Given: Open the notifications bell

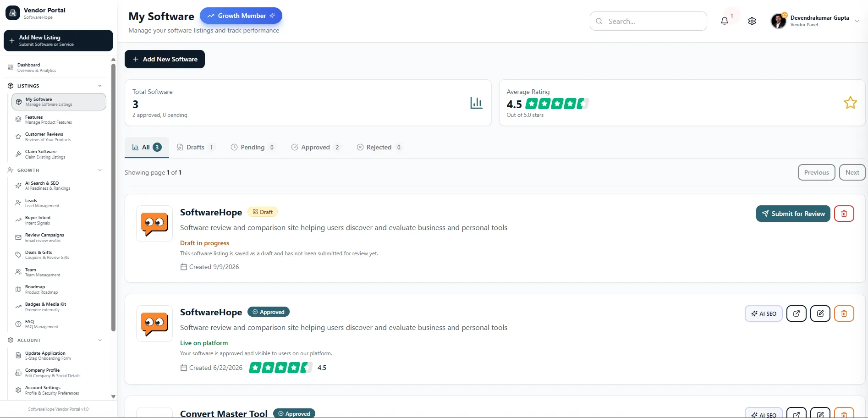Looking at the screenshot, I should click(x=724, y=21).
